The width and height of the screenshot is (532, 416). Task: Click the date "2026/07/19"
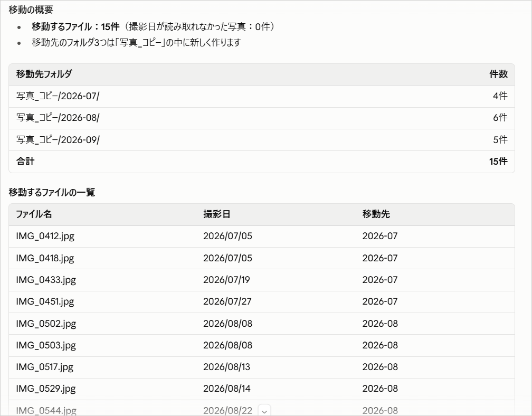[226, 280]
